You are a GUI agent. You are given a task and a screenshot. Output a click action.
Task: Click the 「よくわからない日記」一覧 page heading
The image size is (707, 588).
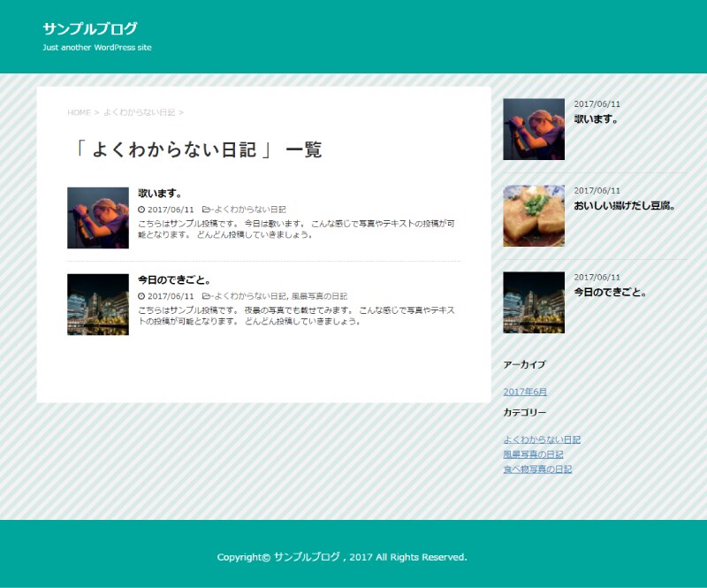197,149
